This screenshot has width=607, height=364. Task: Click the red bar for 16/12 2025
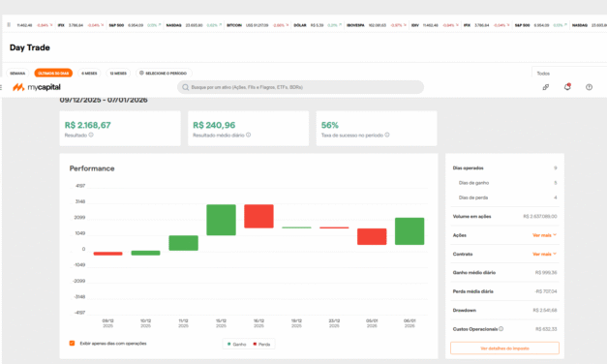coord(258,216)
